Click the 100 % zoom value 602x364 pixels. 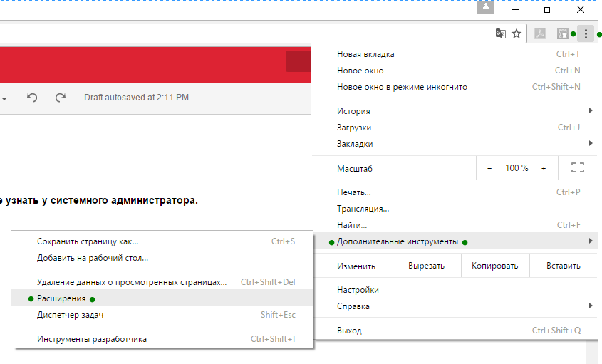[517, 168]
